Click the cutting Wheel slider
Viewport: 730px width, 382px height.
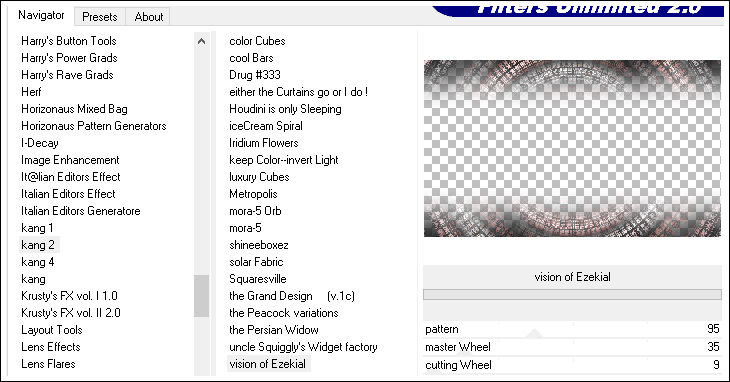click(572, 365)
